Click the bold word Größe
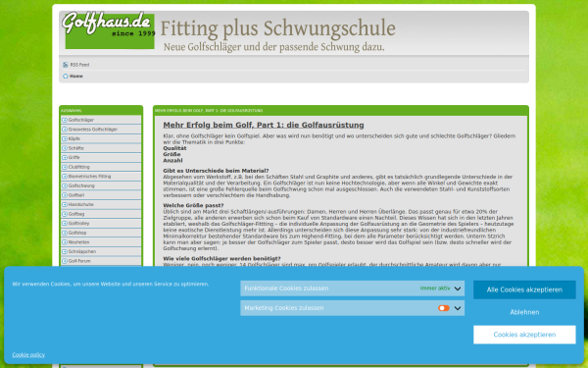The width and height of the screenshot is (588, 368). tap(171, 154)
